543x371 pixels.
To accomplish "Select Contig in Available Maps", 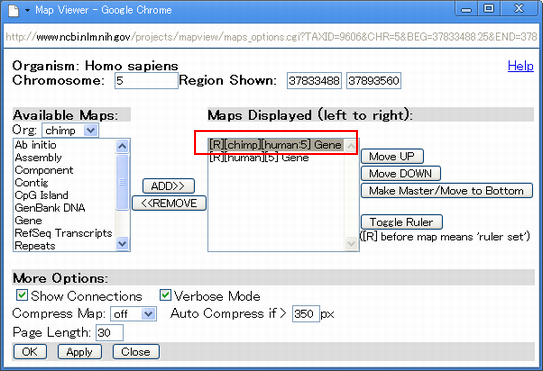I will pyautogui.click(x=65, y=183).
